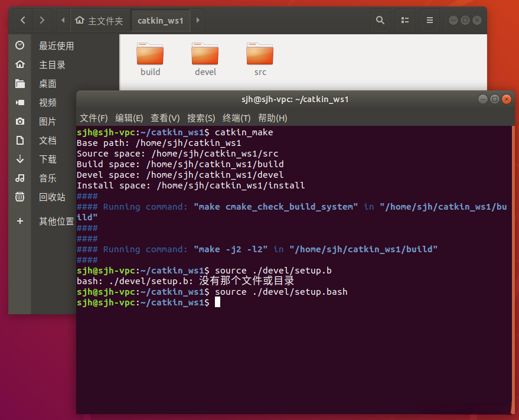
Task: Click the right path-scroll arrow after catkin_ws1
Action: tap(198, 20)
